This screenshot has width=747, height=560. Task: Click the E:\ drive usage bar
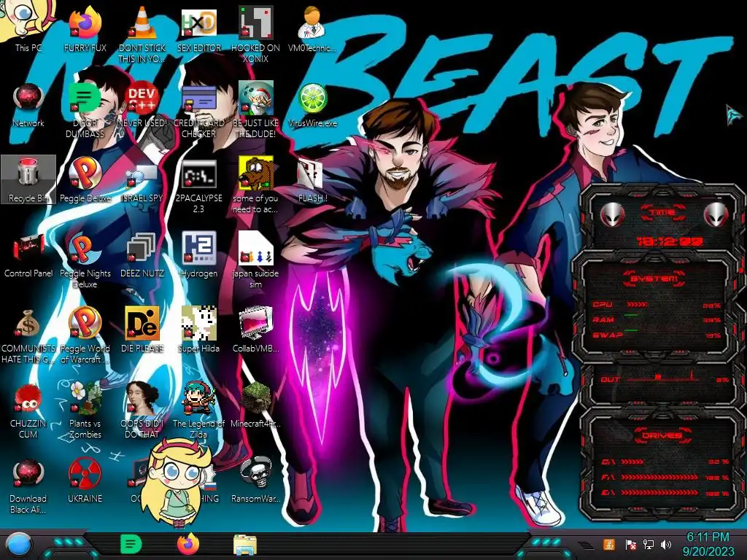tap(665, 493)
